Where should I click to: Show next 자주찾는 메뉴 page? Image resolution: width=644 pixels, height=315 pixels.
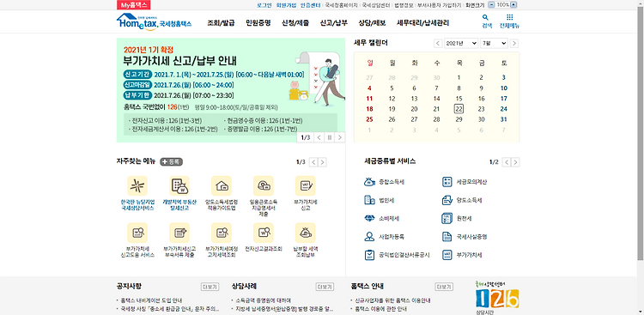(x=323, y=162)
